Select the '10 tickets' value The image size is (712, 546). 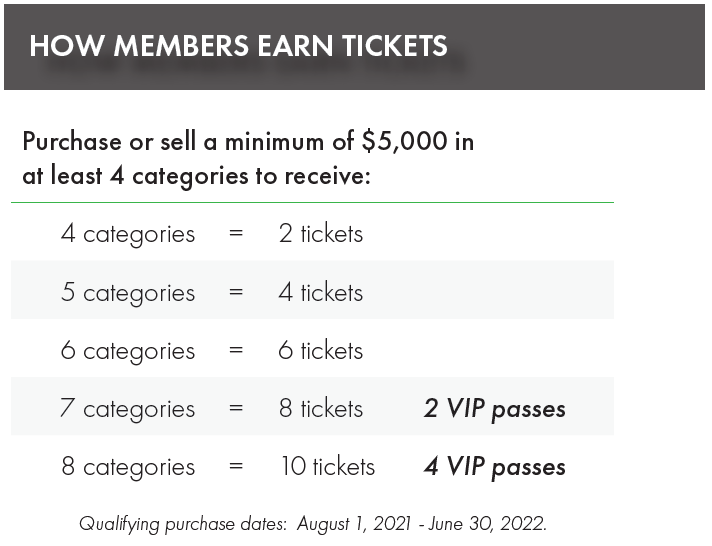(x=328, y=466)
